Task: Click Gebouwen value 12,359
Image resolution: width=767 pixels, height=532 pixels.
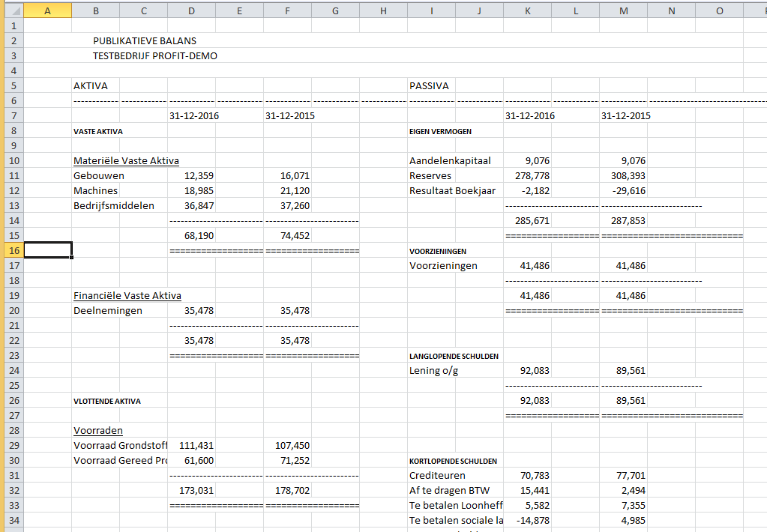Action: pos(199,176)
